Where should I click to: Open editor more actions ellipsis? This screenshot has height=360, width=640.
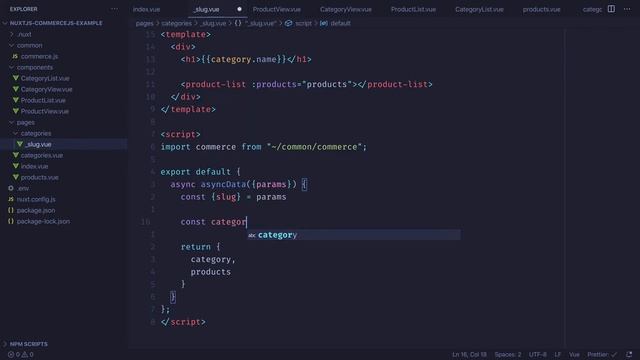coord(627,9)
